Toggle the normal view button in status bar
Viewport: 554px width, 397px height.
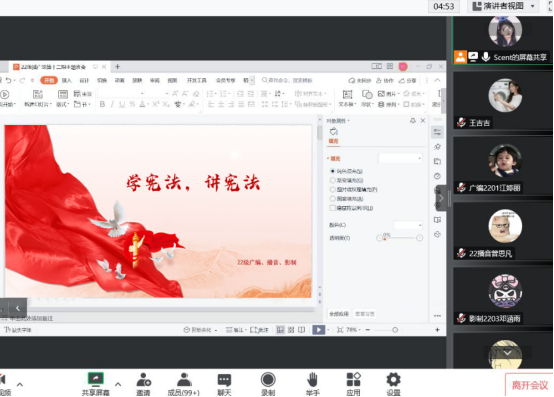point(280,330)
